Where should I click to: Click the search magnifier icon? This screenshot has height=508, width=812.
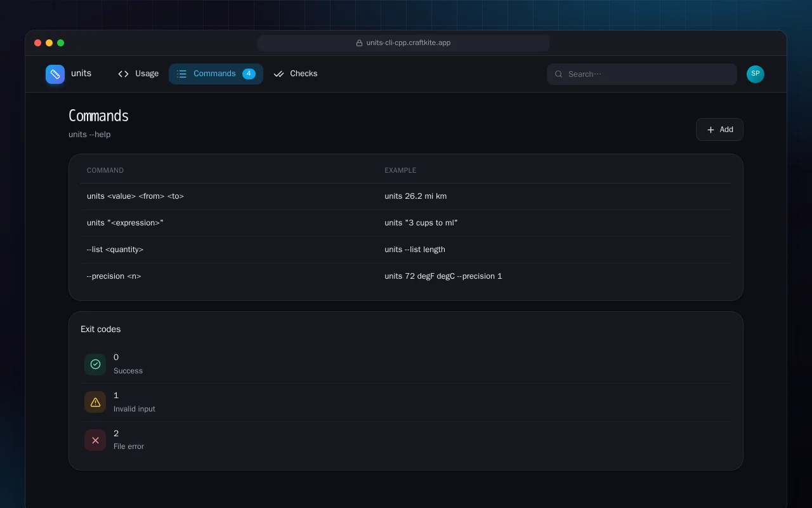tap(559, 74)
